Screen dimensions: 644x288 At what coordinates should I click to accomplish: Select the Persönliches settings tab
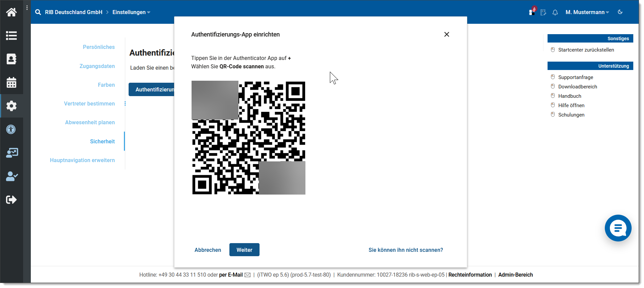click(99, 47)
